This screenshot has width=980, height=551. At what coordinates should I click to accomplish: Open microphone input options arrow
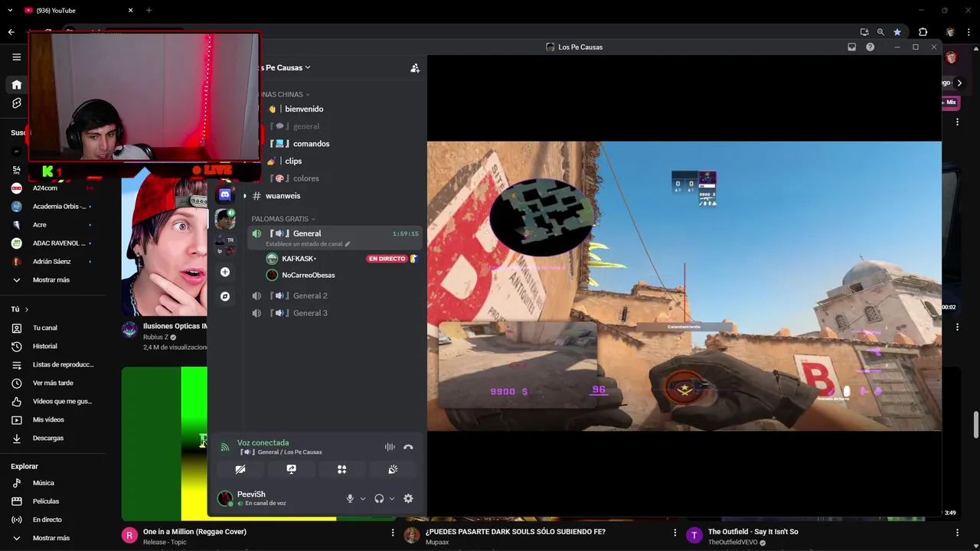pos(363,498)
